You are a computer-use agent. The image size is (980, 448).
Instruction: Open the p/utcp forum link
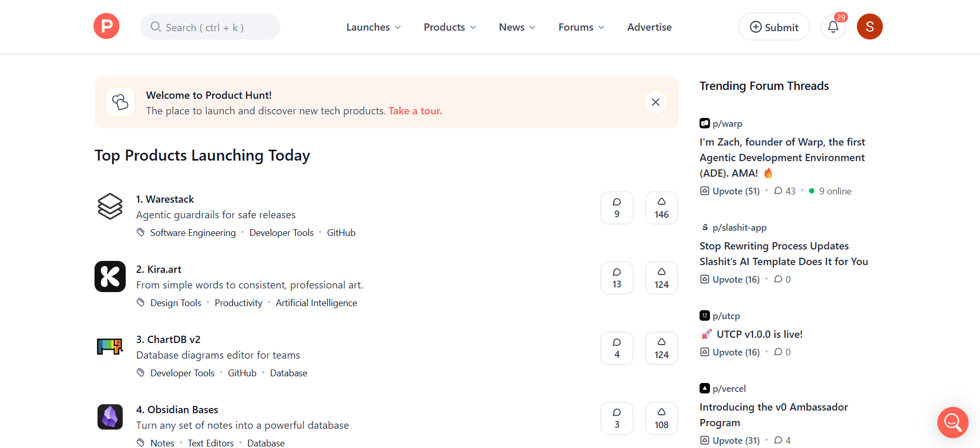pyautogui.click(x=726, y=316)
